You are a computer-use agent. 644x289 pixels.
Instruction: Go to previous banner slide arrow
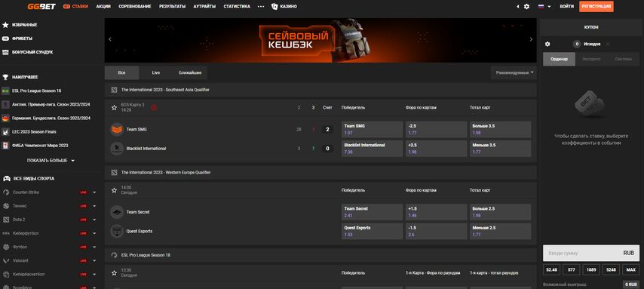tap(109, 39)
